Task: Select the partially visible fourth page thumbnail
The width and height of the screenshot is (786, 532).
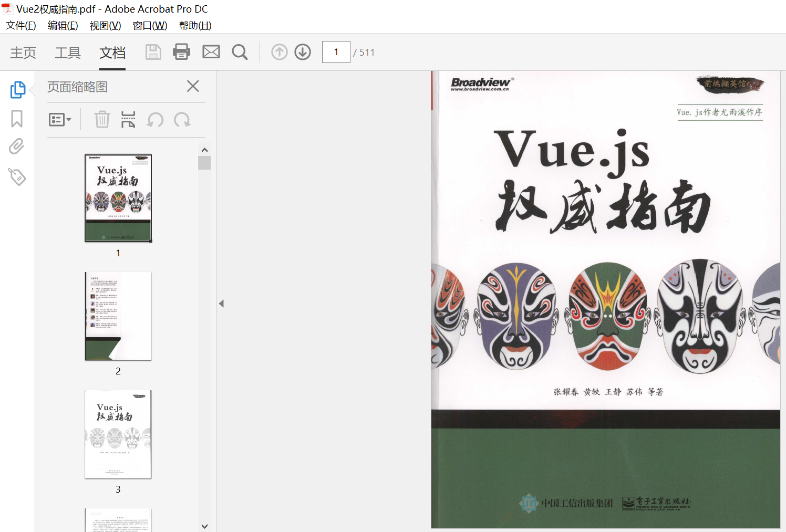Action: (118, 520)
